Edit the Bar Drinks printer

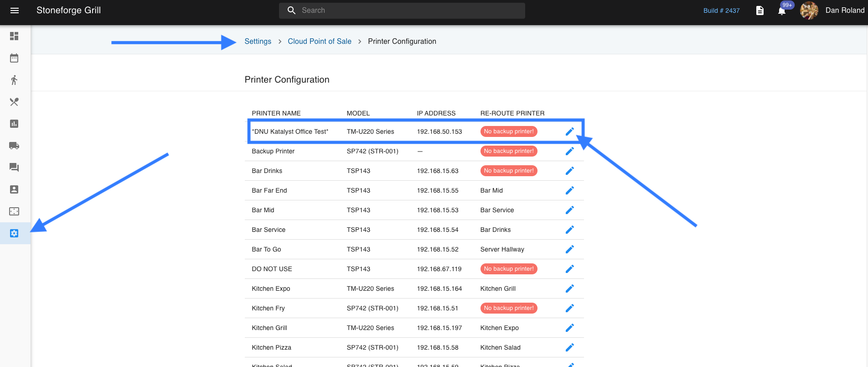[569, 171]
